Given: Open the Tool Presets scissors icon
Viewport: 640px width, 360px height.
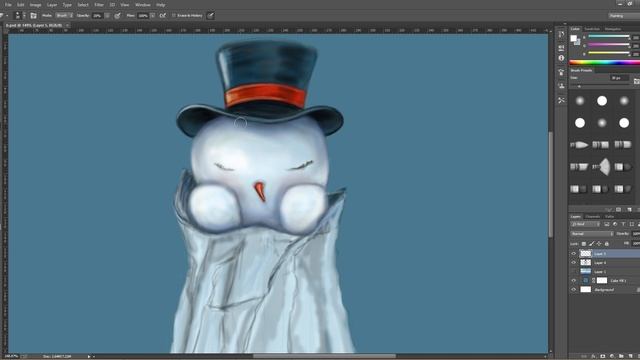Looking at the screenshot, I should tap(562, 100).
